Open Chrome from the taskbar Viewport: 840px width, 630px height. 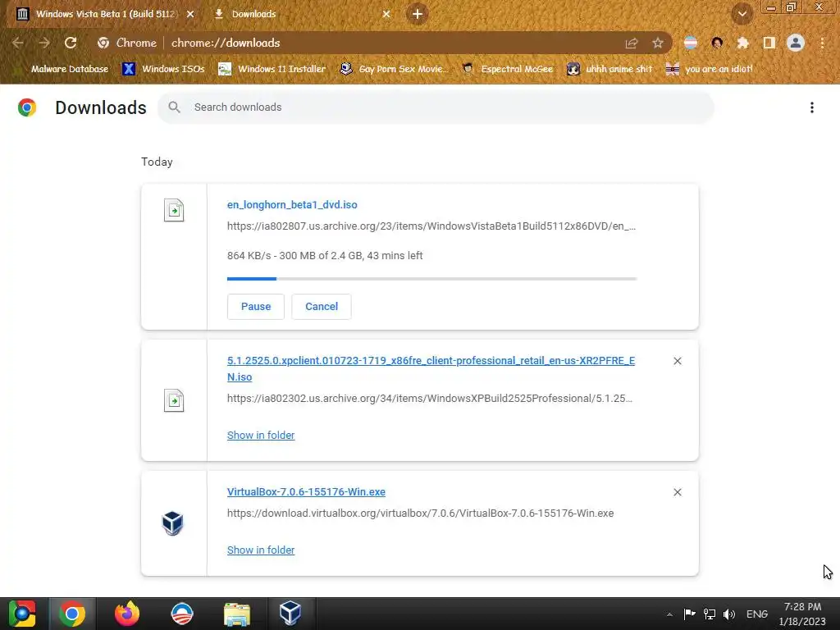click(72, 614)
